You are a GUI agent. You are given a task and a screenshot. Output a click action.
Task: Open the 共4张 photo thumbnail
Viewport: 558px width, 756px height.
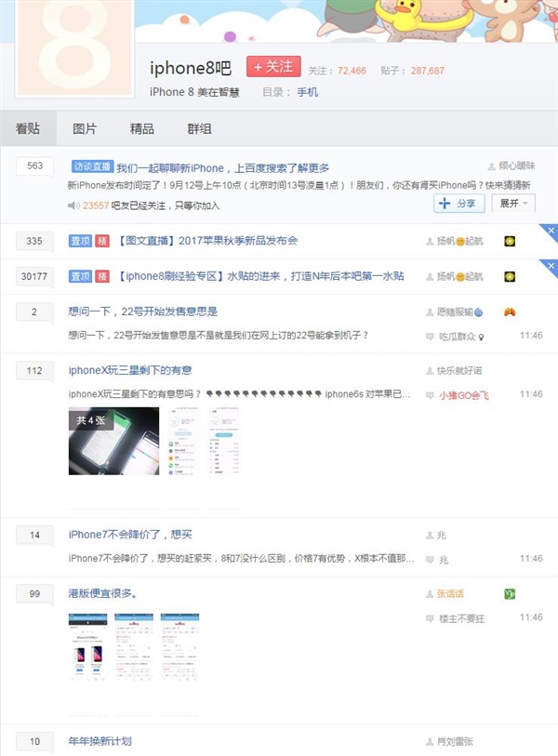click(113, 441)
